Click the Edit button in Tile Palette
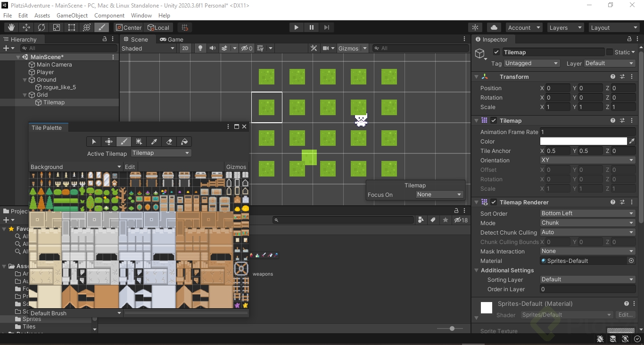 pos(130,167)
